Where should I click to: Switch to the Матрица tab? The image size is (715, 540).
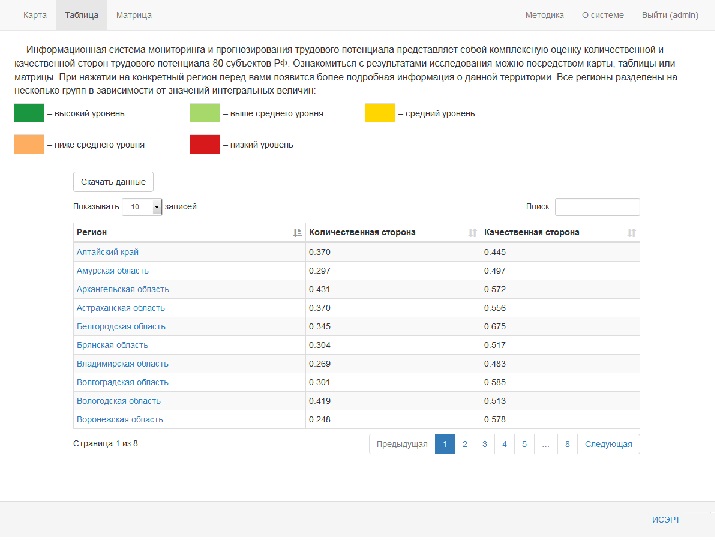(134, 15)
